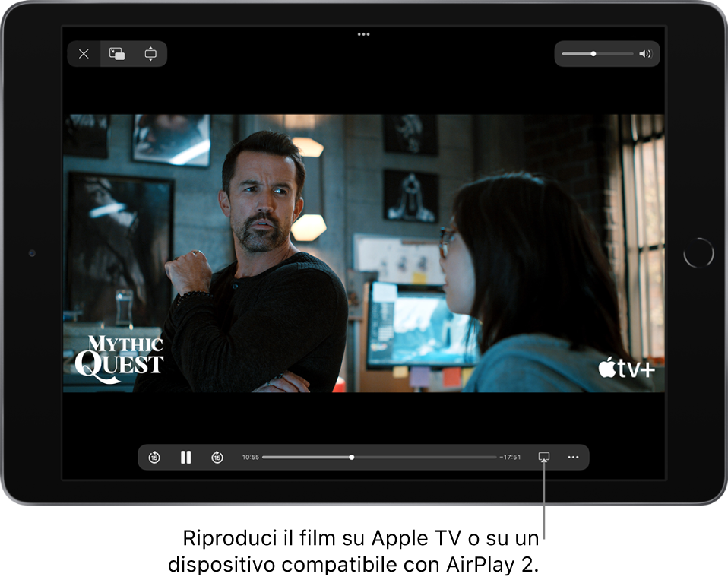Enter Picture in Picture mode
The image size is (728, 580).
click(x=116, y=54)
